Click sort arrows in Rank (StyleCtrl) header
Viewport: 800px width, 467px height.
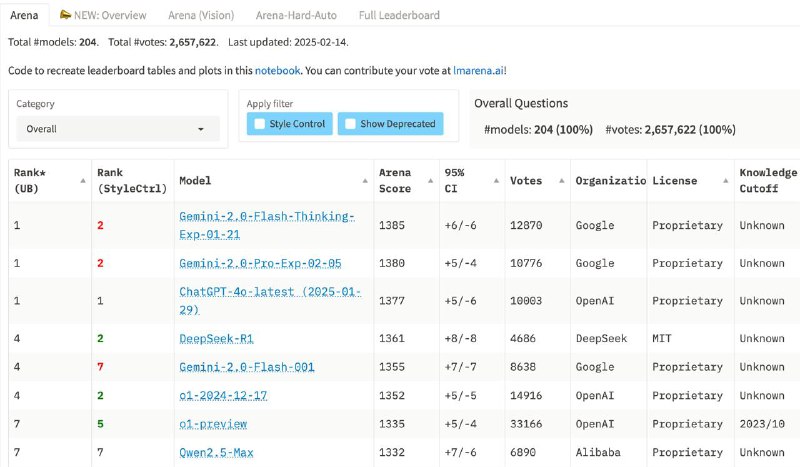(x=166, y=180)
